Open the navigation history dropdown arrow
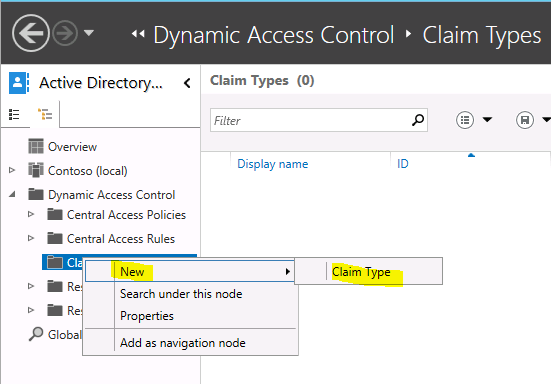 pyautogui.click(x=89, y=33)
